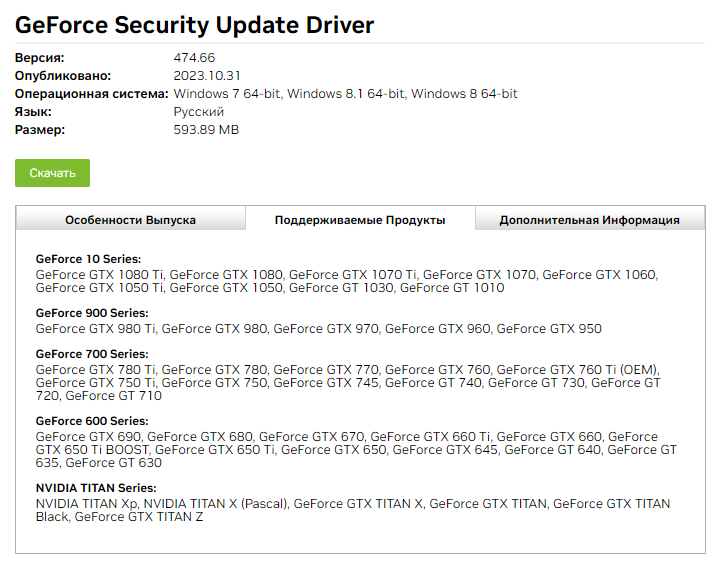
Task: Click GeForce GTX 690 entry
Action: (89, 437)
